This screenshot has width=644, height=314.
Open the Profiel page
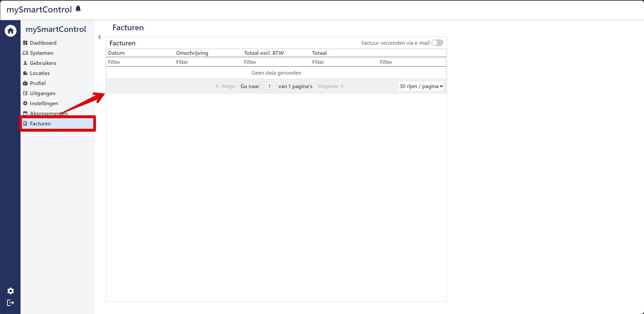(38, 83)
